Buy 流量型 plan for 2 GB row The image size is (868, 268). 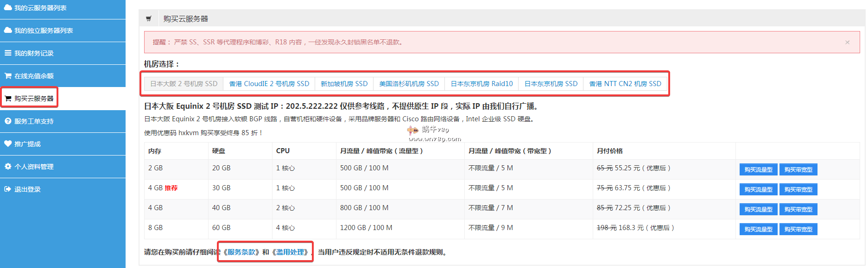(x=758, y=169)
